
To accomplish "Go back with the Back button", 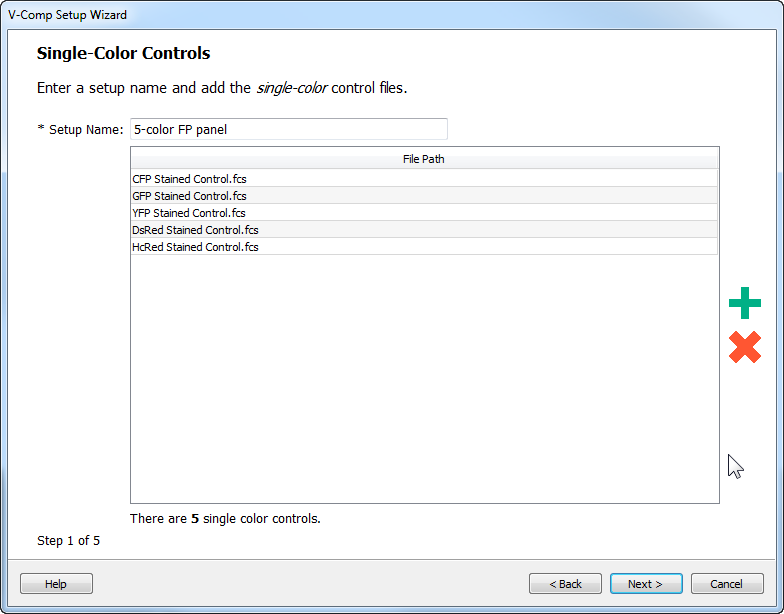I will tap(565, 584).
